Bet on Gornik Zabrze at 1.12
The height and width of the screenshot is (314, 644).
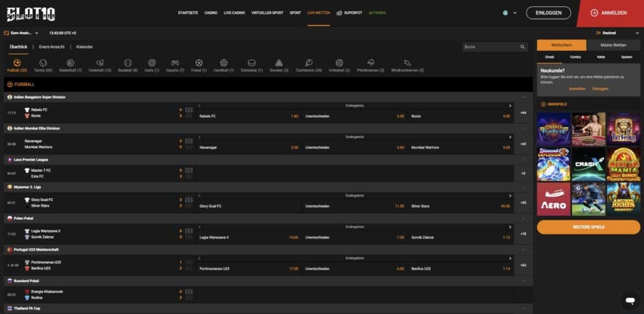click(x=461, y=237)
